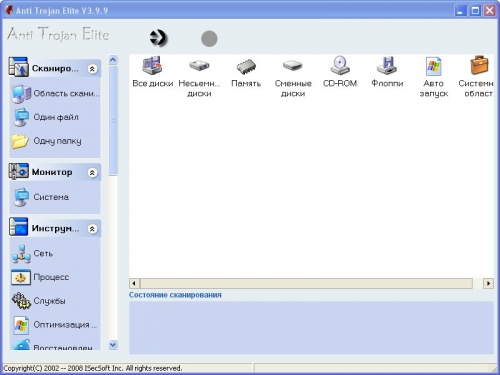Click the black arrow start-scan button
Viewport: 500px width, 375px height.
(x=158, y=38)
